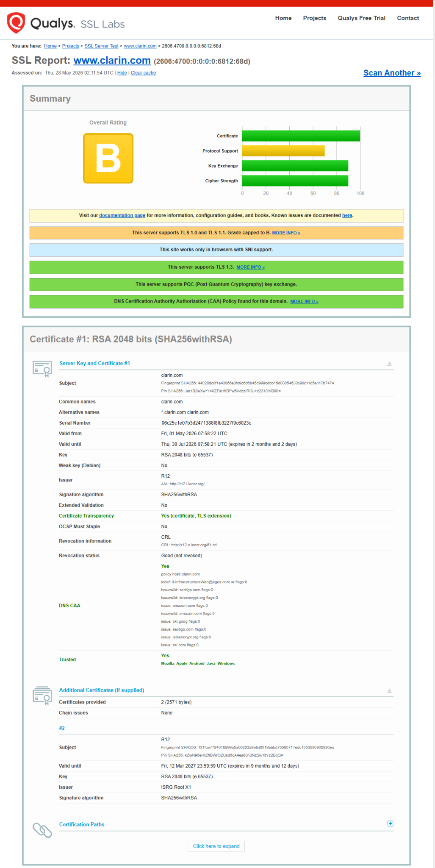Click the known issues 'here' link
Image resolution: width=435 pixels, height=868 pixels.
(347, 215)
